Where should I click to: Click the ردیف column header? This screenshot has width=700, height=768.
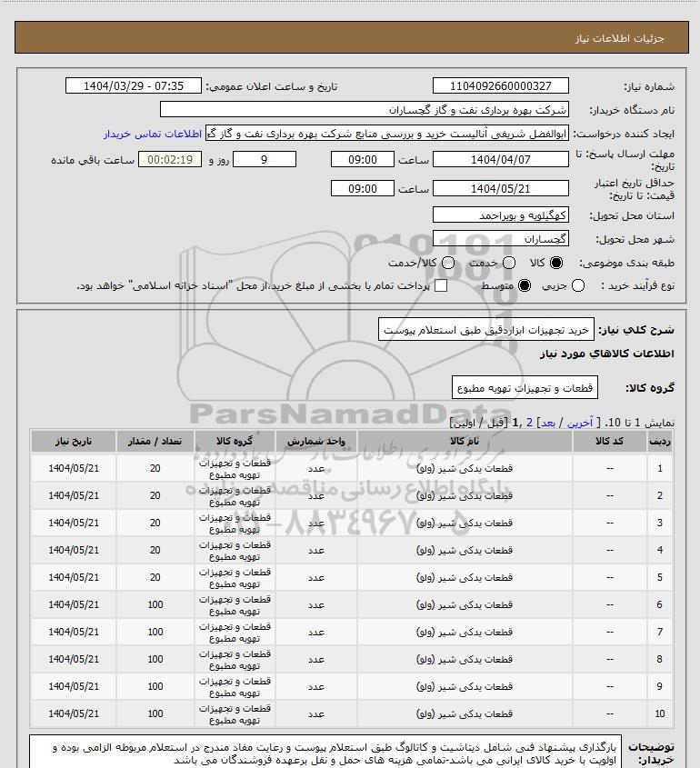click(x=660, y=442)
